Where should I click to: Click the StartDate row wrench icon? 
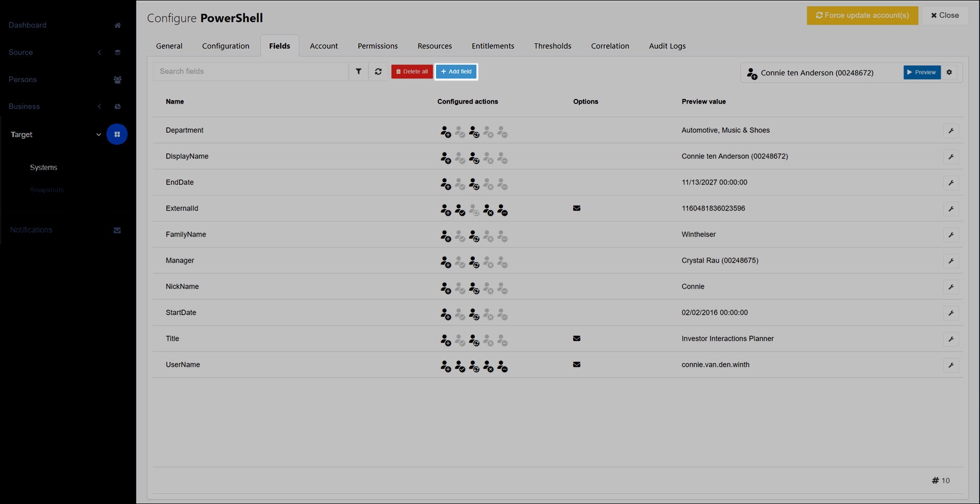coord(951,313)
